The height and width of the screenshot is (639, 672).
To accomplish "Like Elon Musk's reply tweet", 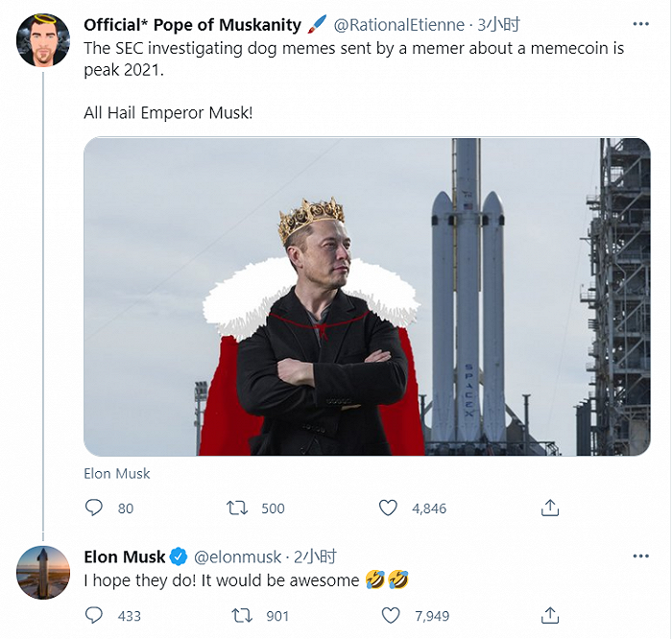I will pos(388,615).
